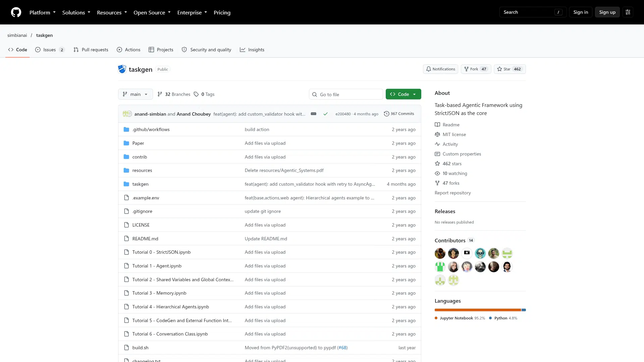This screenshot has width=644, height=362.
Task: View the 462 stars list
Action: 448,164
